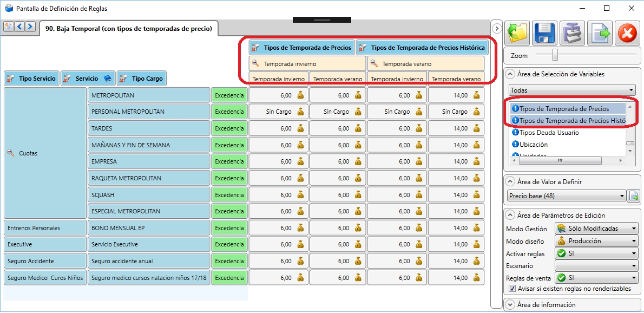Click filter icon on Tipo Servicio header
The height and width of the screenshot is (313, 644).
click(11, 79)
